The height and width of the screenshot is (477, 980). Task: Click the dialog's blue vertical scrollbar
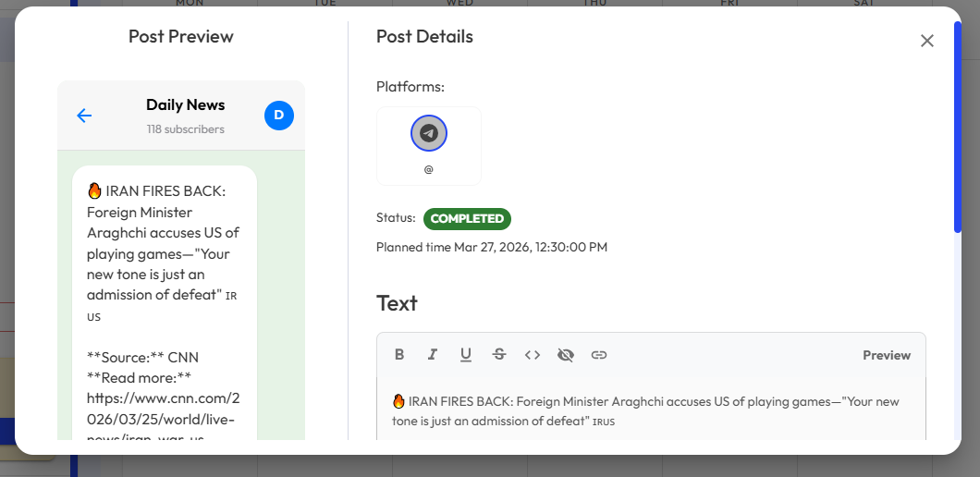click(958, 127)
